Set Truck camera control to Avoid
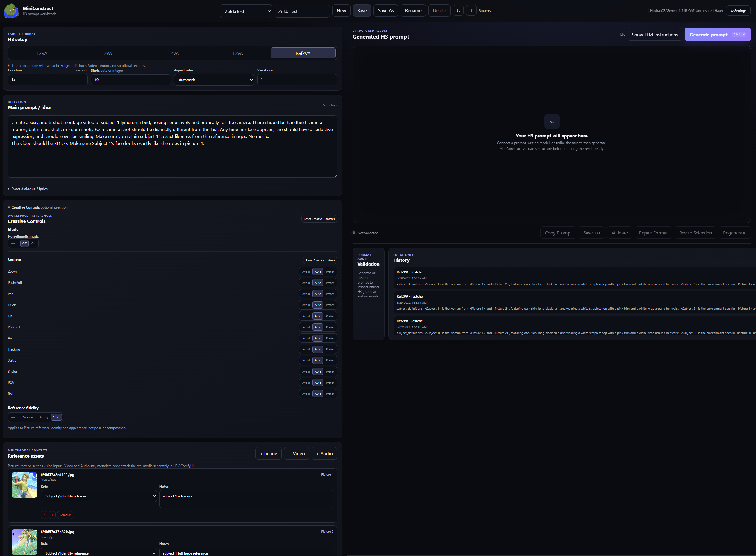The image size is (756, 556). (306, 305)
